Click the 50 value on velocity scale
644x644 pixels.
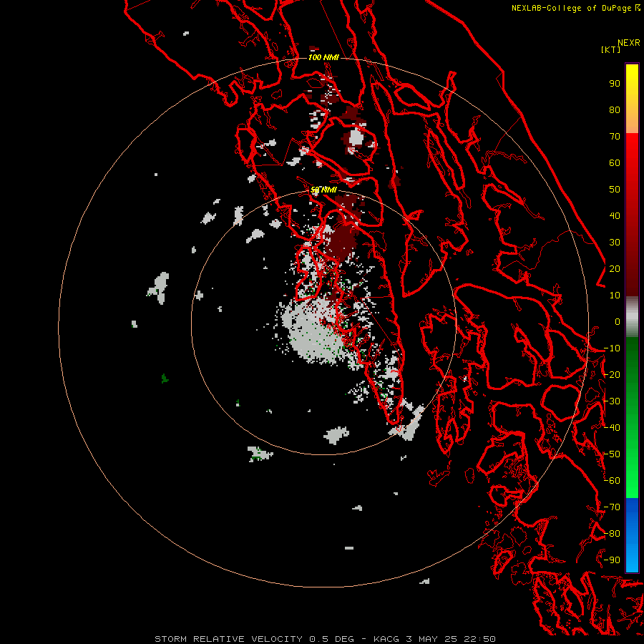click(615, 190)
